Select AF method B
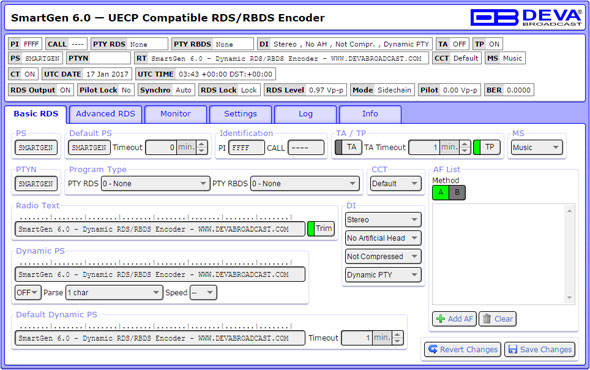Viewport: 590px width, 370px height. 457,193
